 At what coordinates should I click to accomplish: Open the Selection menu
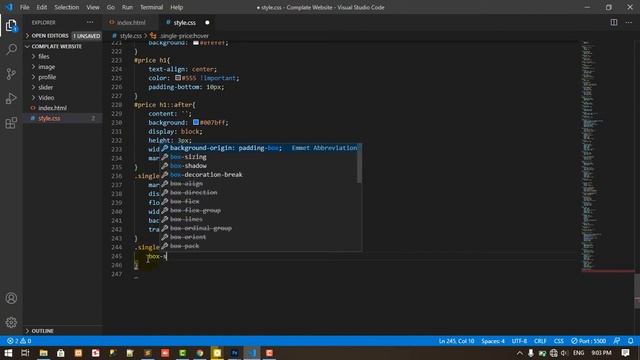67,7
